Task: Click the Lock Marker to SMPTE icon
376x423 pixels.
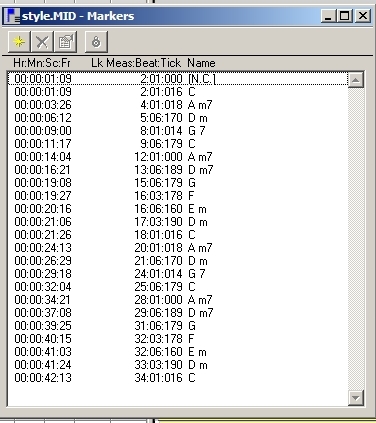Action: coord(96,42)
